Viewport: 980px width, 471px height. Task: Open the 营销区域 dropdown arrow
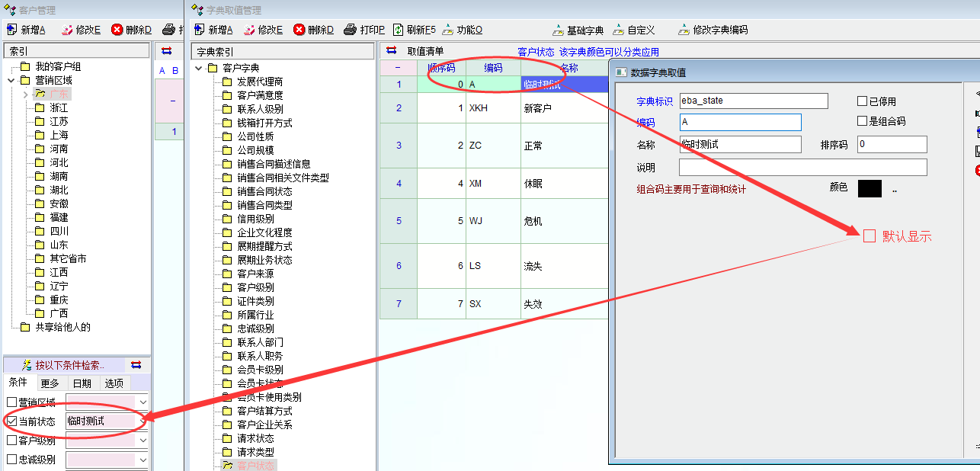coord(143,402)
